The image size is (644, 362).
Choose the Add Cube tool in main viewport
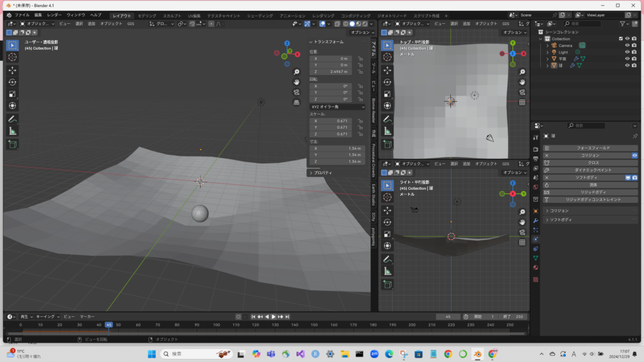13,144
